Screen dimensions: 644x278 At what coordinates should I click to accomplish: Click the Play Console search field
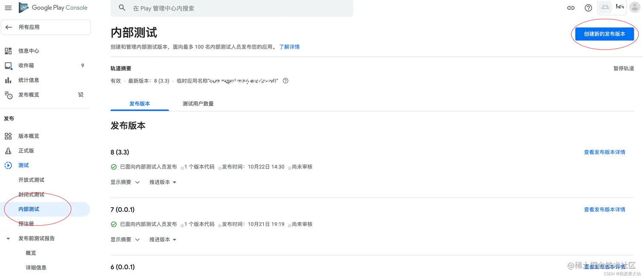click(232, 8)
